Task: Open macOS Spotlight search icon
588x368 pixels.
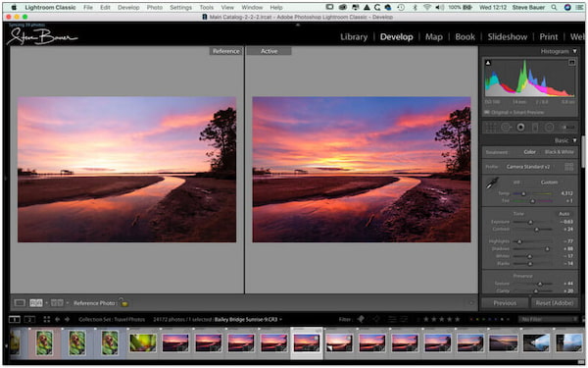Action: [554, 7]
